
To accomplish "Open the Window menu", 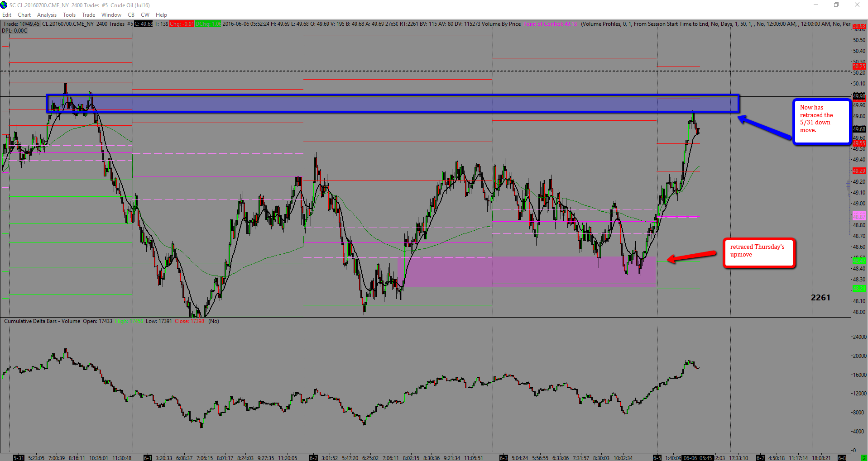I will point(111,15).
